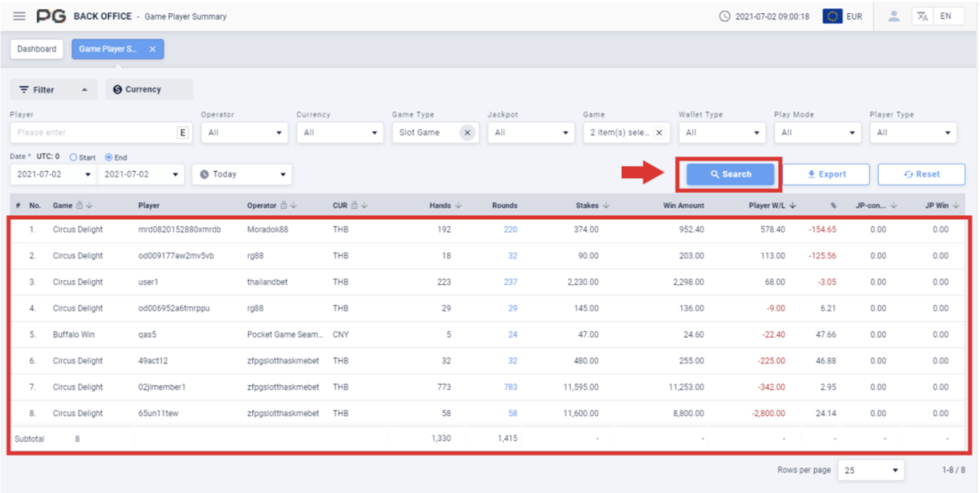
Task: Click the EUR currency flag icon
Action: [832, 16]
